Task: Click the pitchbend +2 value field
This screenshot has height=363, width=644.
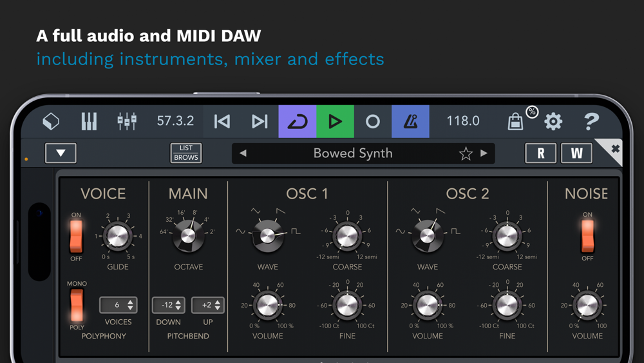Action: click(x=208, y=305)
